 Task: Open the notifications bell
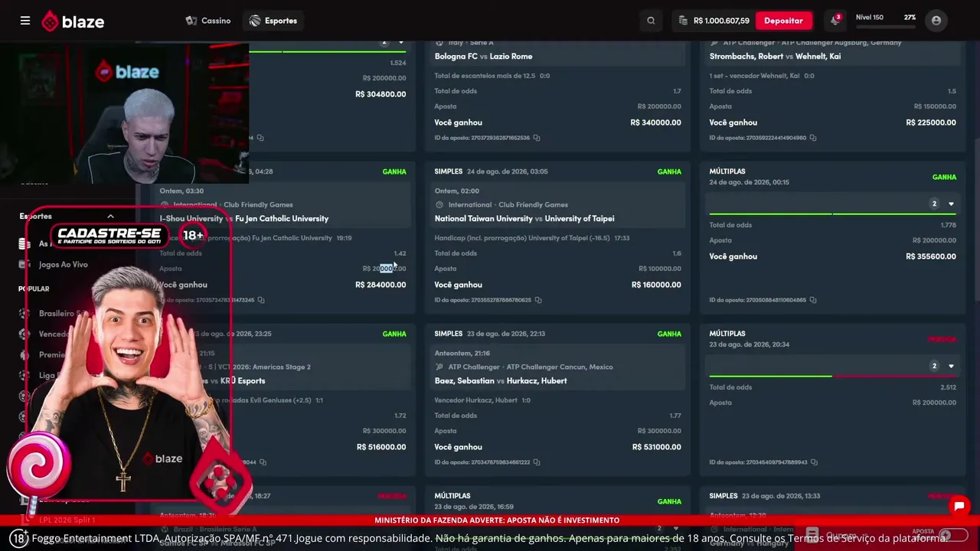[x=835, y=21]
